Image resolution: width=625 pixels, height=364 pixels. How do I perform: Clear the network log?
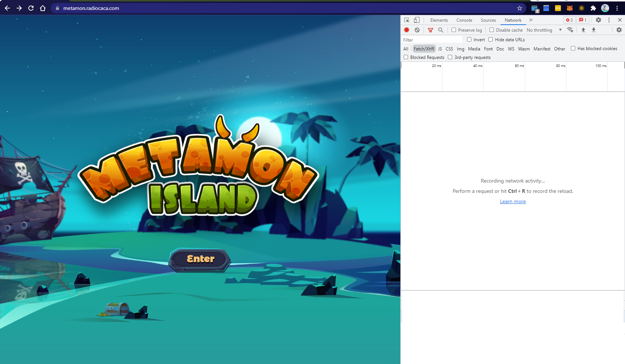417,30
